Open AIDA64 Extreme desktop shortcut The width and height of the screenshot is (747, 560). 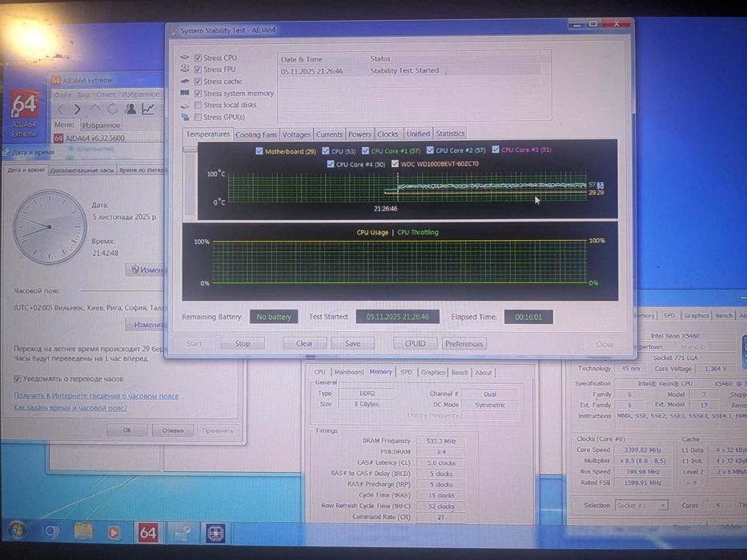(24, 114)
